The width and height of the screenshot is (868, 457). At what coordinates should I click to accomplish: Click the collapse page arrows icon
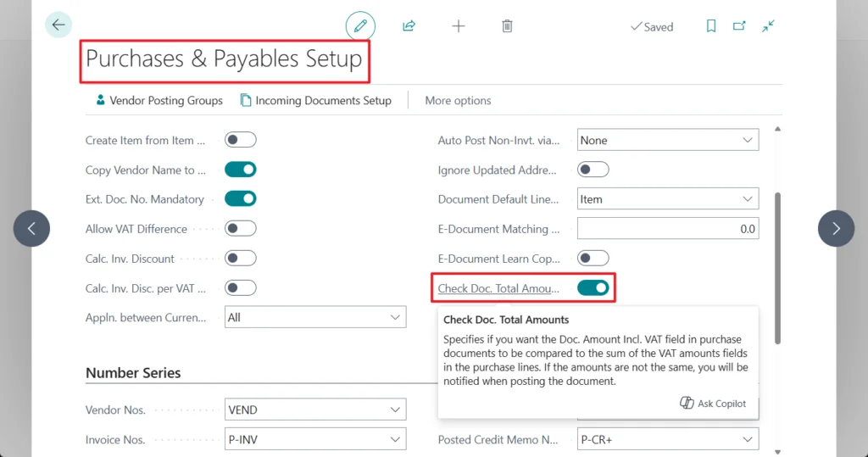[x=768, y=26]
